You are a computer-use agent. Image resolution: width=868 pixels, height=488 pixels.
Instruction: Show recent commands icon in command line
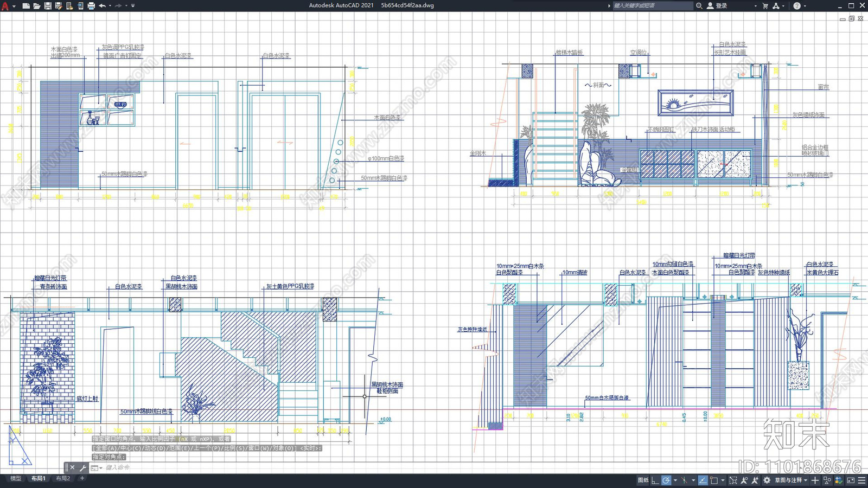coord(95,467)
